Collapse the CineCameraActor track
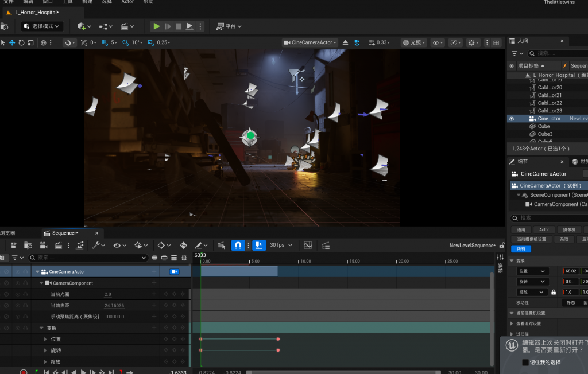The width and height of the screenshot is (588, 374). tap(37, 272)
